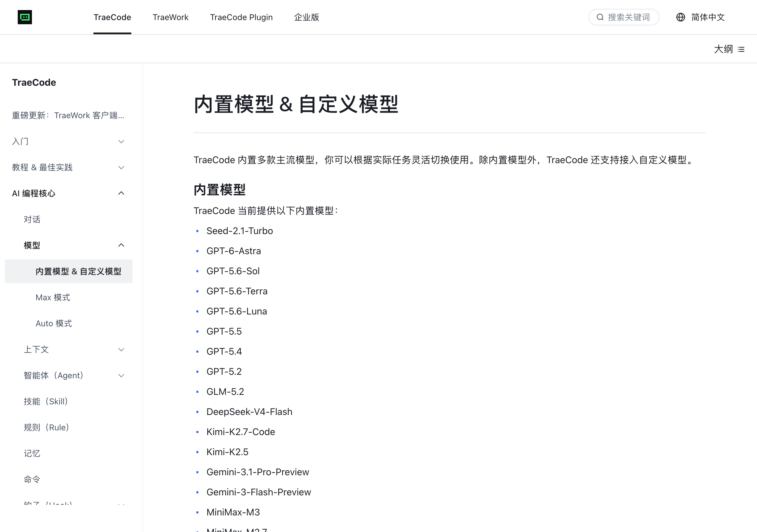The width and height of the screenshot is (757, 532).
Task: Click the GPT-5.6-Sol list item
Action: 233,271
